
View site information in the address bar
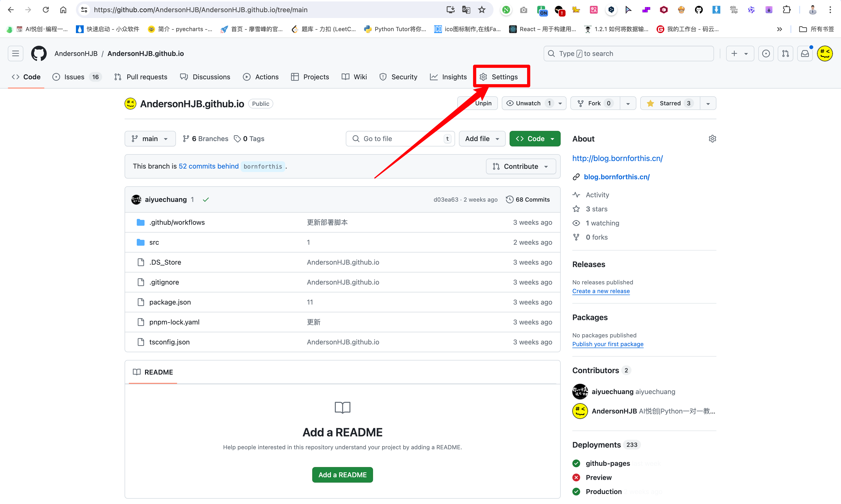pyautogui.click(x=84, y=10)
